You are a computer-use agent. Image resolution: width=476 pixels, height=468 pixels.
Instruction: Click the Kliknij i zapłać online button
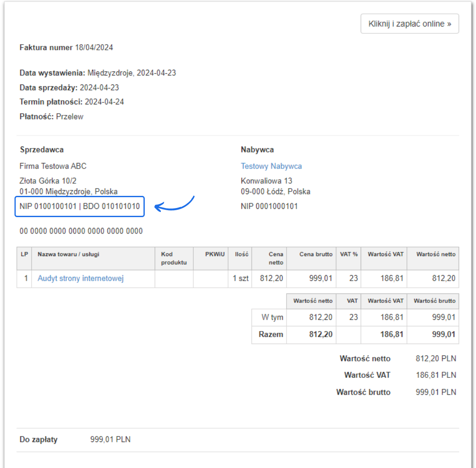coord(409,23)
